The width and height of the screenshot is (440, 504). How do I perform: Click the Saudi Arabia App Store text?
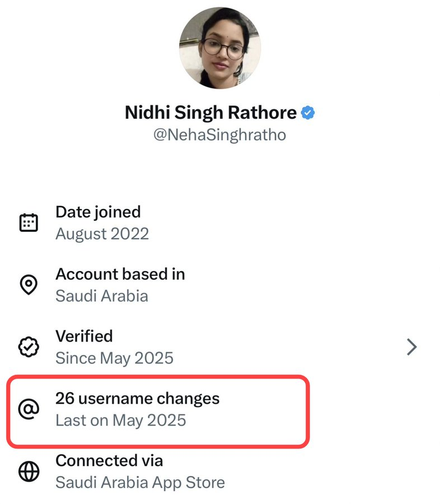(140, 483)
